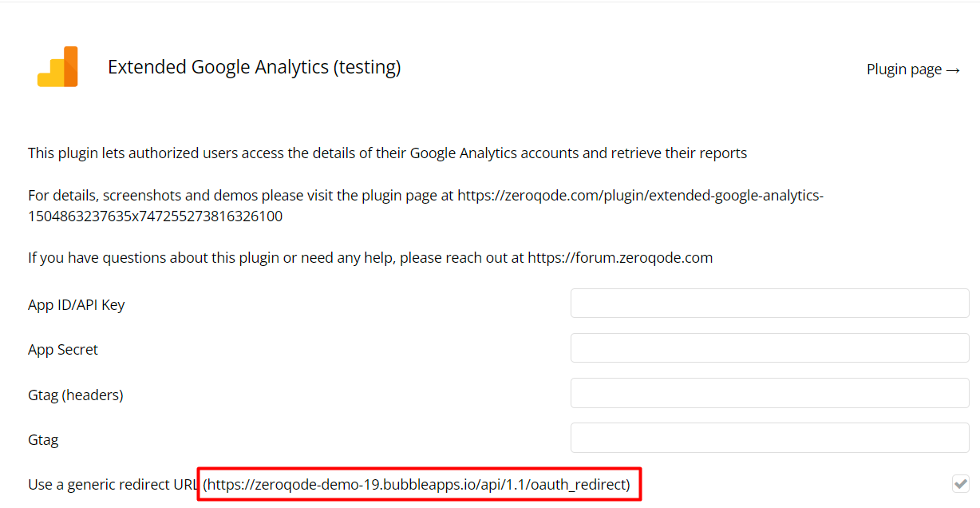Click the "Use a generic redirect URL" label

[112, 484]
